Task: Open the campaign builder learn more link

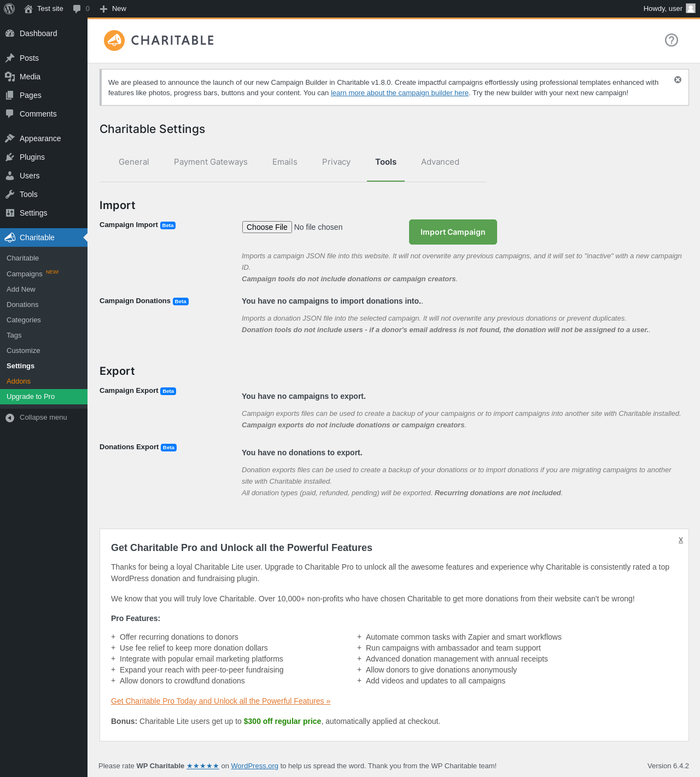Action: click(x=400, y=93)
